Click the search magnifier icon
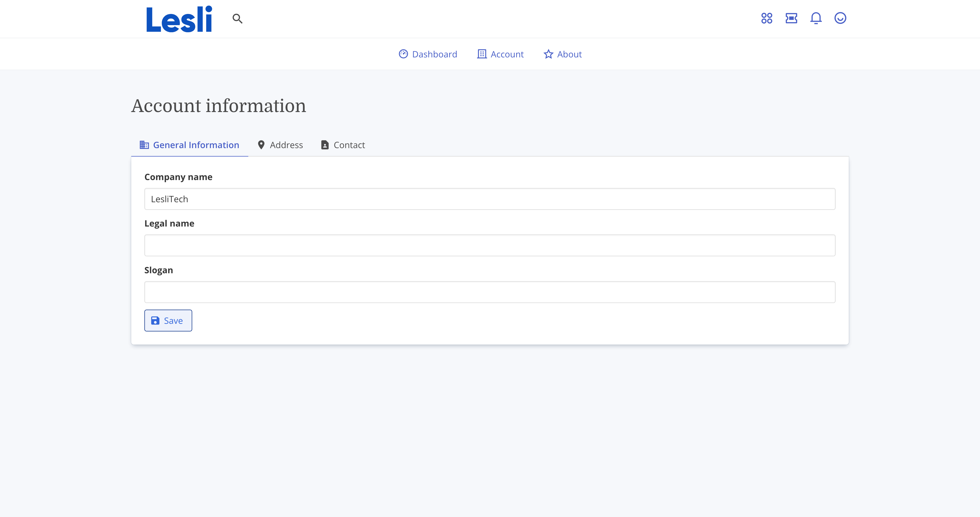Viewport: 980px width, 517px height. (238, 19)
